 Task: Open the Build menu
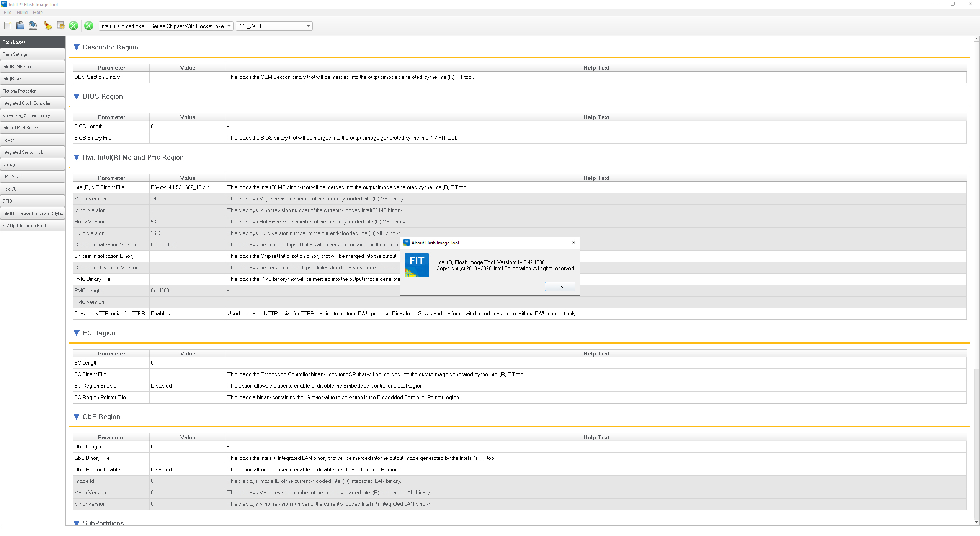[x=22, y=12]
